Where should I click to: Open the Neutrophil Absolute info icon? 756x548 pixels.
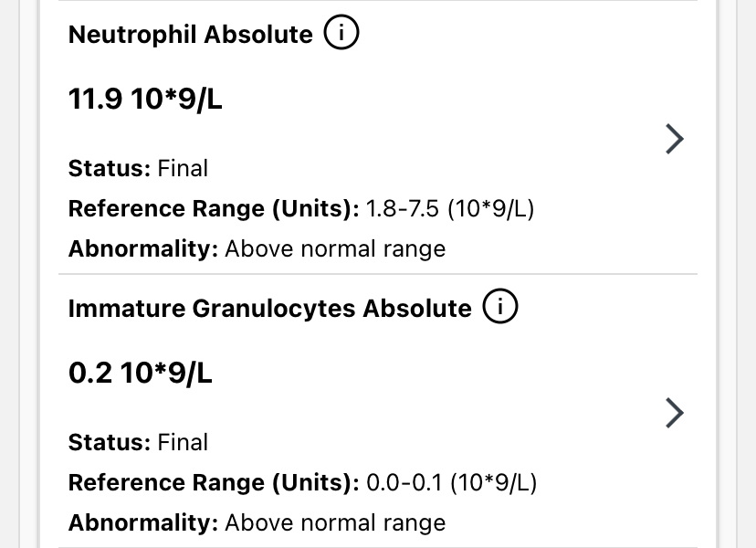342,35
